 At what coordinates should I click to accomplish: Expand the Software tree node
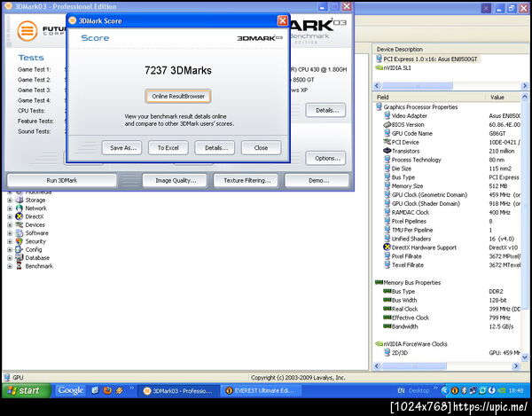pos(10,233)
